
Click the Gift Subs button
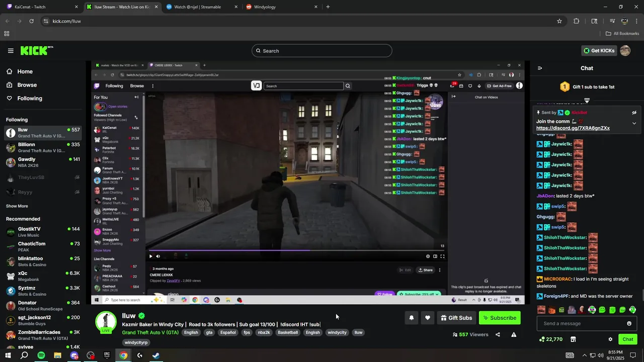(456, 318)
